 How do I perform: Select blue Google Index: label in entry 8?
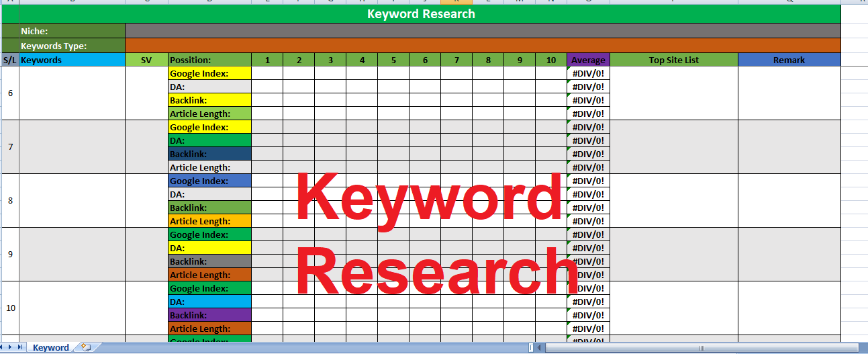(209, 181)
